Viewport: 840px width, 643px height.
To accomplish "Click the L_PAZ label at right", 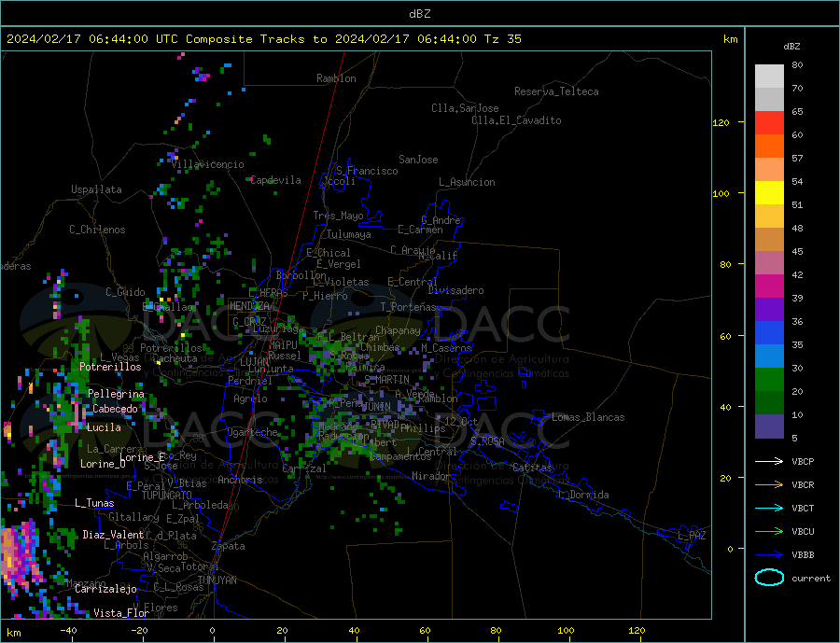I will pos(692,536).
